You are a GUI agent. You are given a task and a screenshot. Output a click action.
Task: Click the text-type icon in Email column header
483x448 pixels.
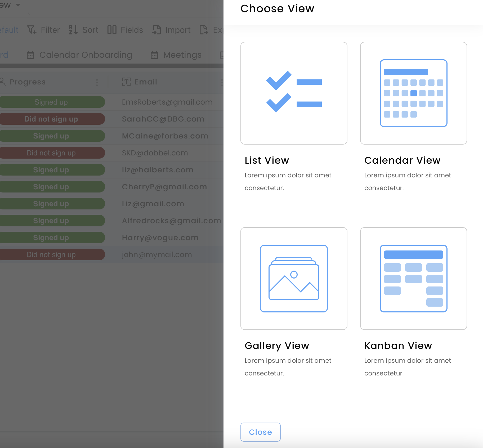click(126, 82)
